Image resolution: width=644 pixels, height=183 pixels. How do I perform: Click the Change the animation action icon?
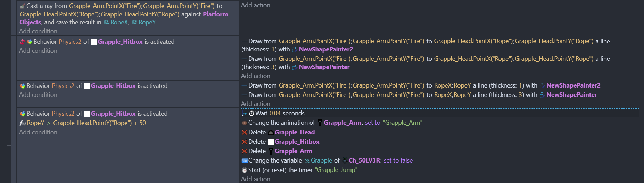tap(245, 123)
